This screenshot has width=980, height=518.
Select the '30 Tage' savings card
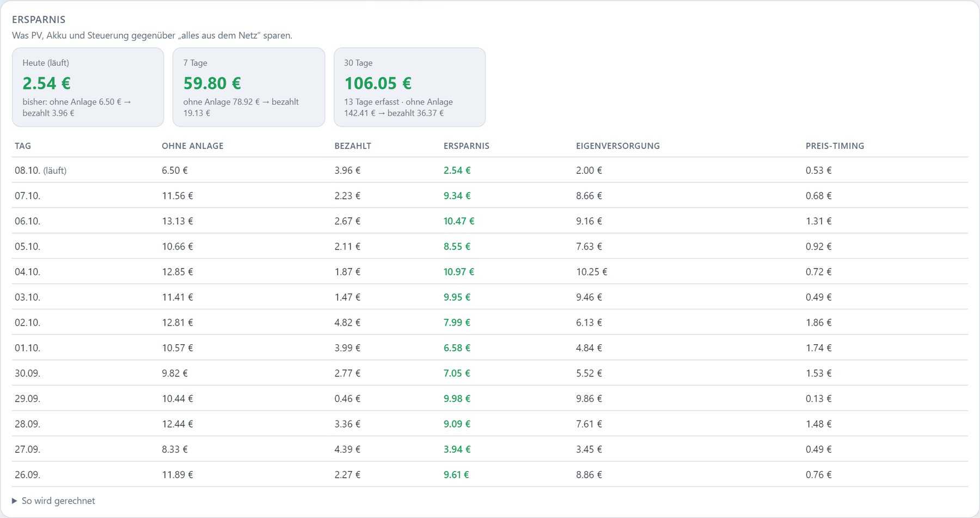(409, 87)
